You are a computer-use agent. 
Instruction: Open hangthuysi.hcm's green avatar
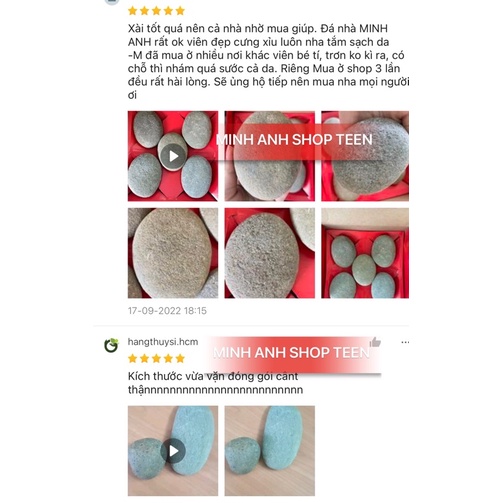pos(111,345)
